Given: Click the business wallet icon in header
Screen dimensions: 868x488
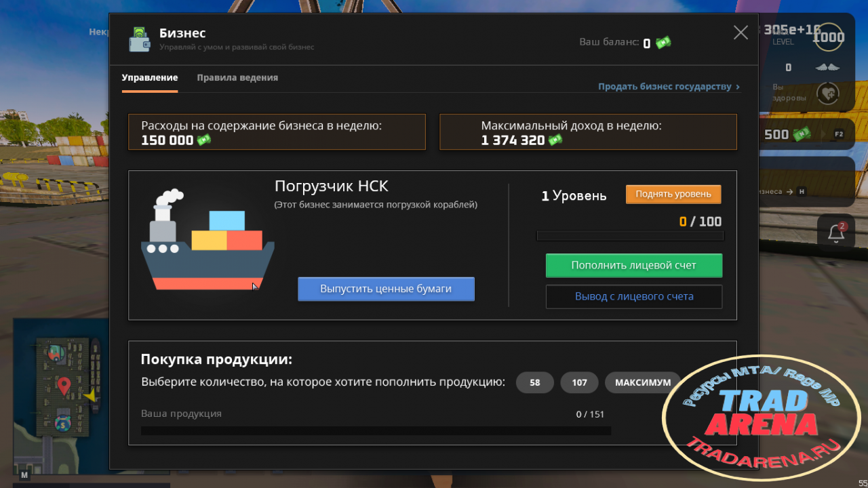Looking at the screenshot, I should 140,39.
